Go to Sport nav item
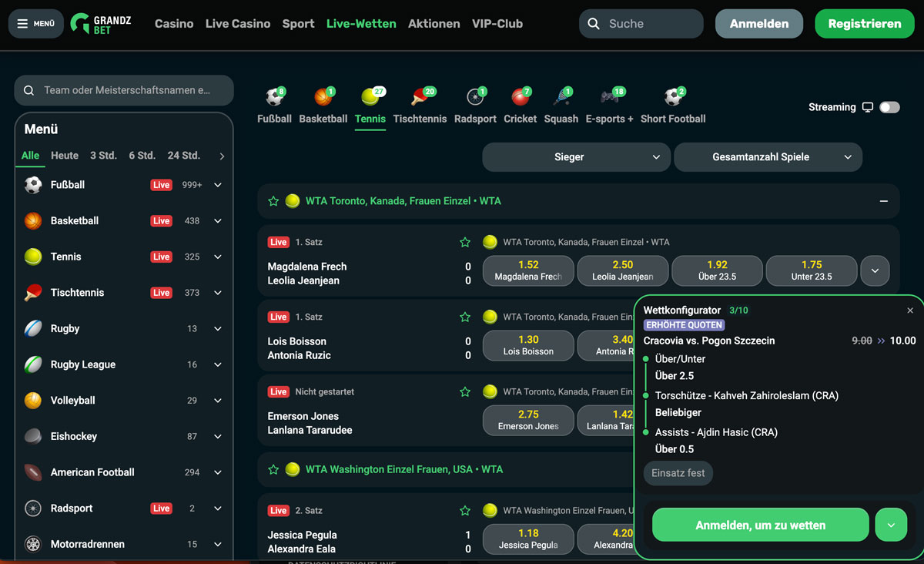The width and height of the screenshot is (924, 564). [x=298, y=24]
